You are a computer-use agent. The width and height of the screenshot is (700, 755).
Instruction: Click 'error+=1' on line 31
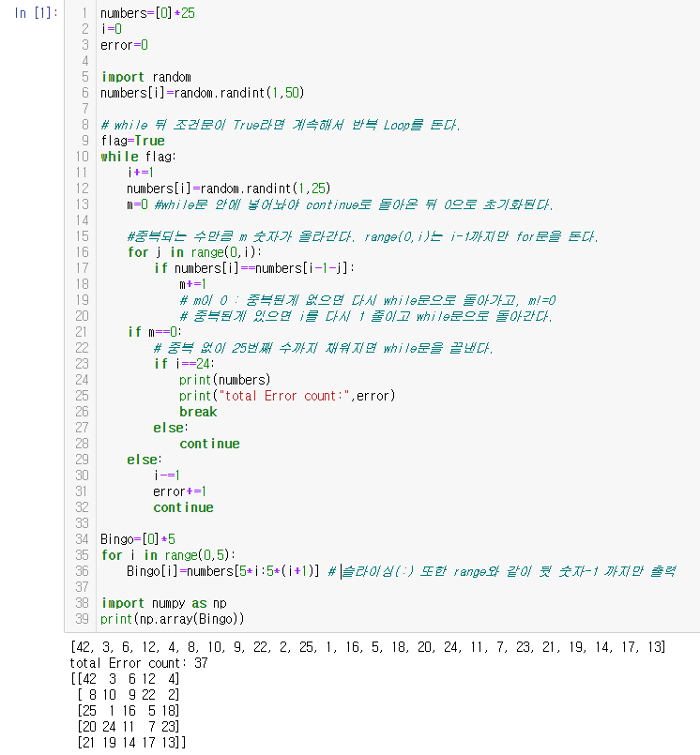(180, 491)
